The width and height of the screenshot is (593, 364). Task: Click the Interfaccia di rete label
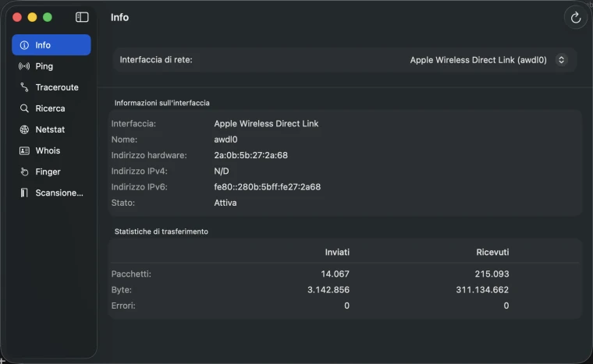(156, 60)
